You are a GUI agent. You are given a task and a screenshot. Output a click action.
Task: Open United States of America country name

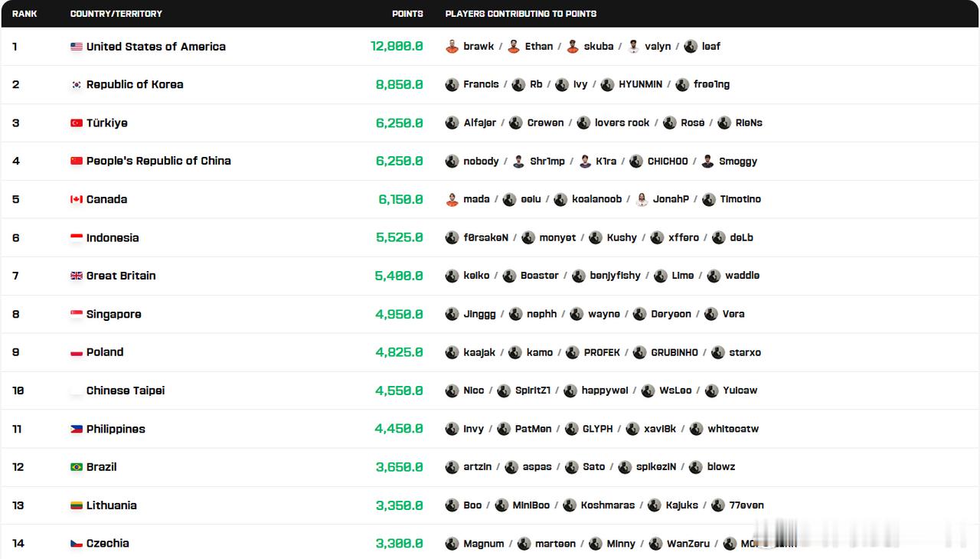click(156, 47)
